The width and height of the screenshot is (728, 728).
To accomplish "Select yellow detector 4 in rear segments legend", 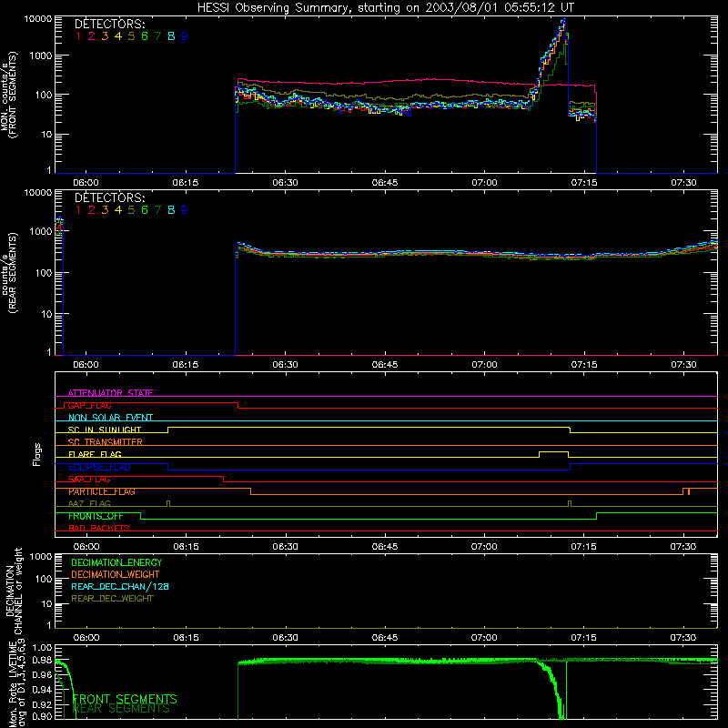I will 118,210.
